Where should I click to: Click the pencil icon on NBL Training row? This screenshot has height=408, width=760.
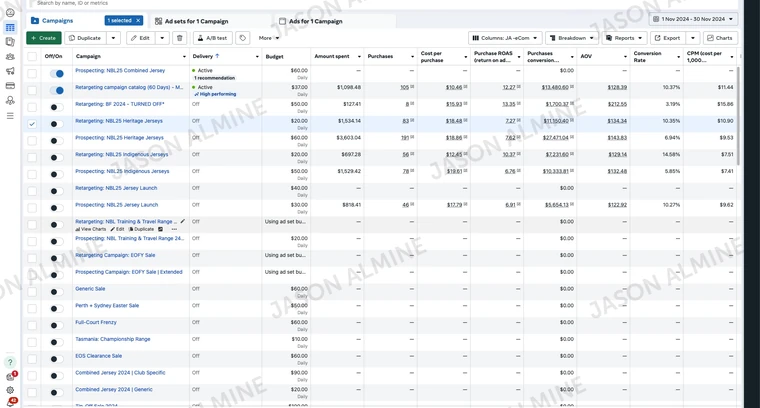click(x=183, y=221)
